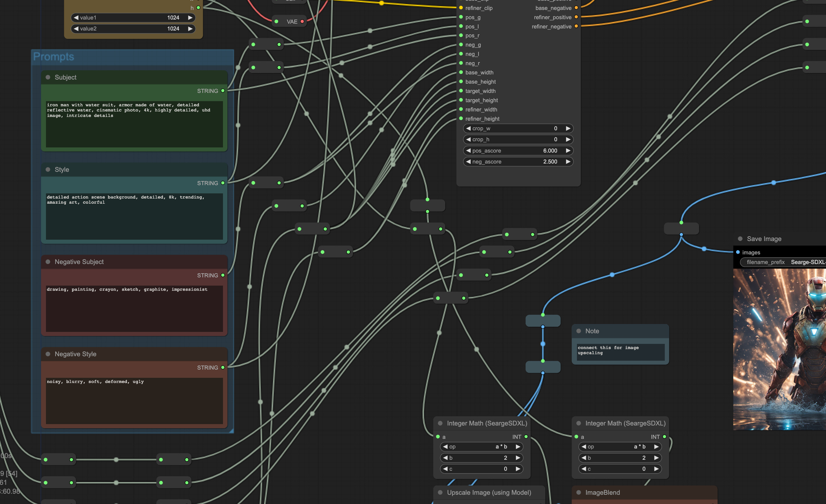
Task: Collapse the Negative Subject node dot
Action: 48,262
